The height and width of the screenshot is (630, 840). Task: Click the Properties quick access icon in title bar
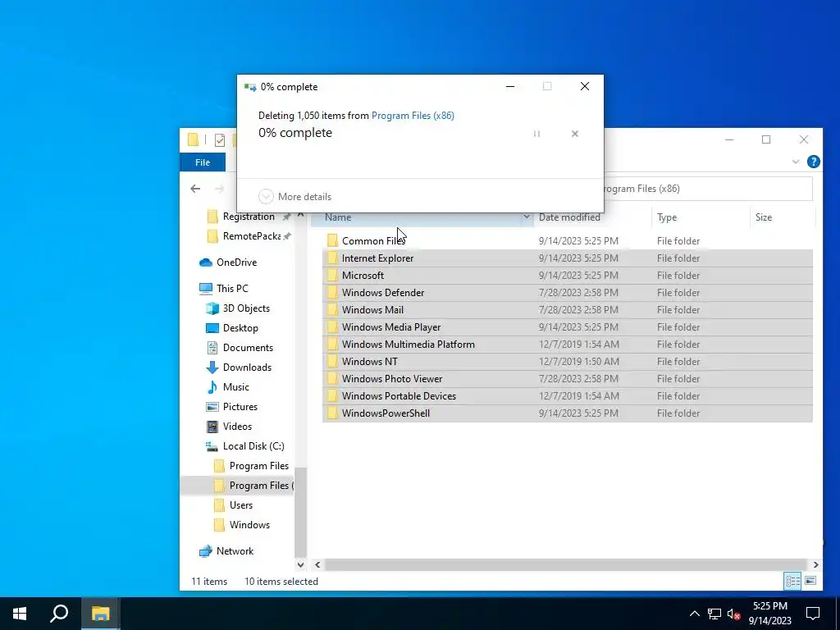pos(220,140)
